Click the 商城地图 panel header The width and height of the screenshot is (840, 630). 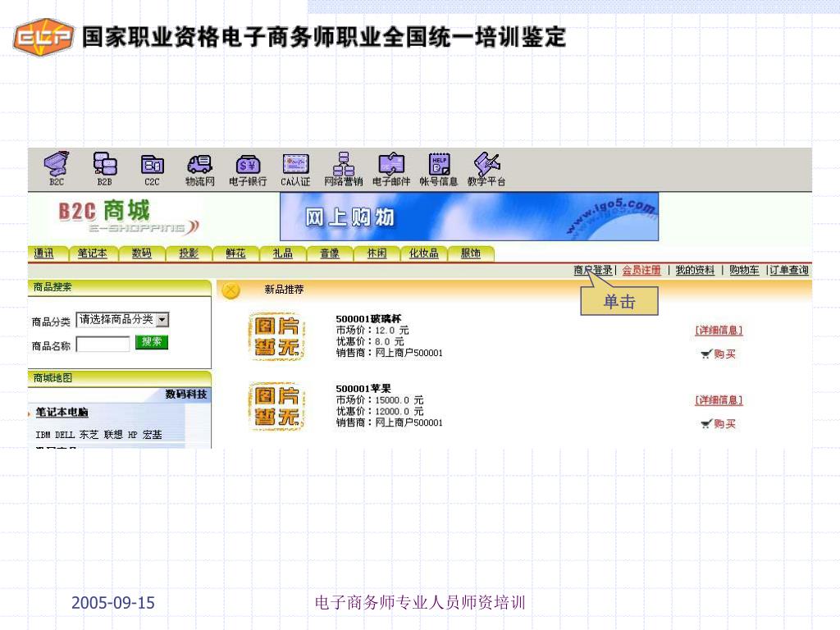pyautogui.click(x=120, y=378)
